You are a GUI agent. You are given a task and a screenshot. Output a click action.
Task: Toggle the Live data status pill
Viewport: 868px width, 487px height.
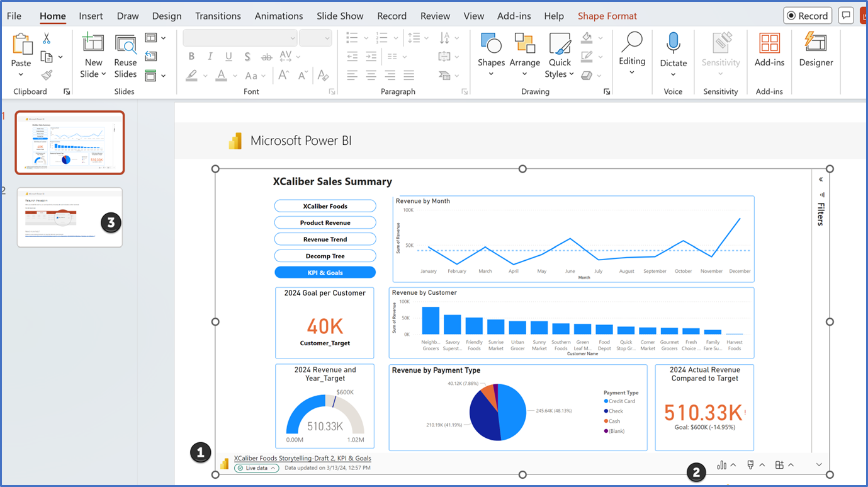[257, 468]
